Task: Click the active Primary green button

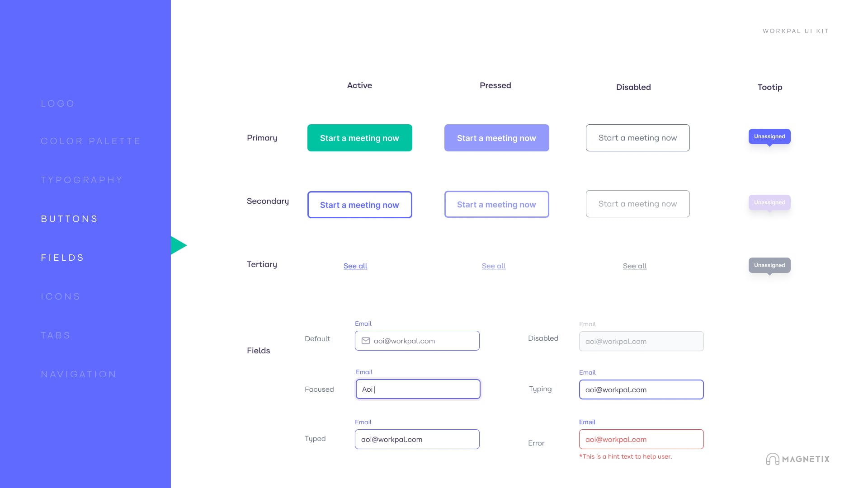Action: [x=359, y=138]
